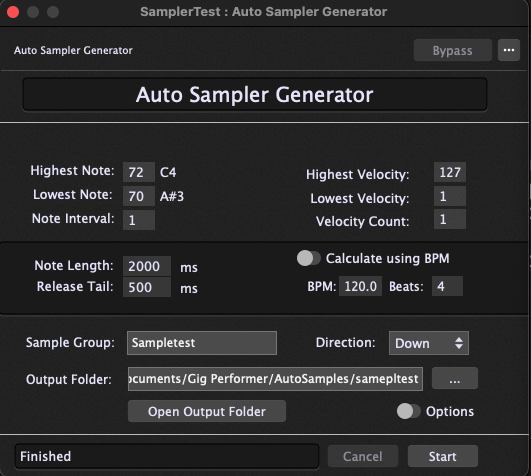This screenshot has width=531, height=476.
Task: Edit the Sample Group name Sampletest
Action: tap(202, 343)
